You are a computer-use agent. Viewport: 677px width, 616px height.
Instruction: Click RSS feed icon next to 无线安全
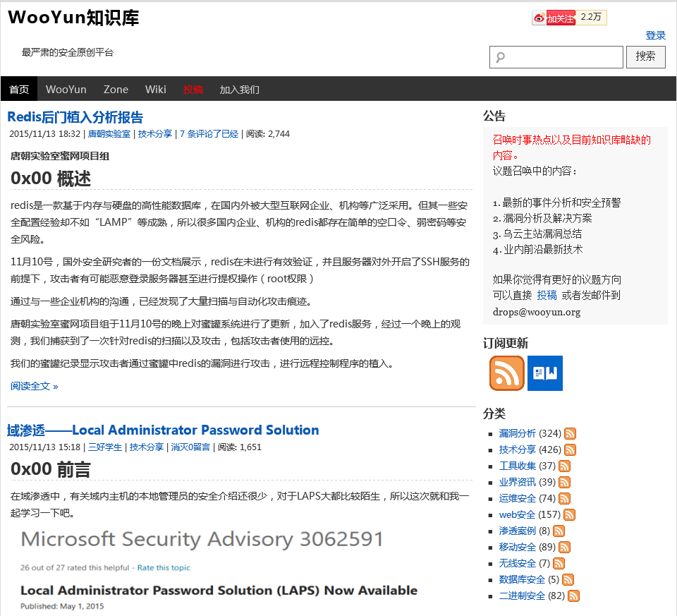point(559,563)
